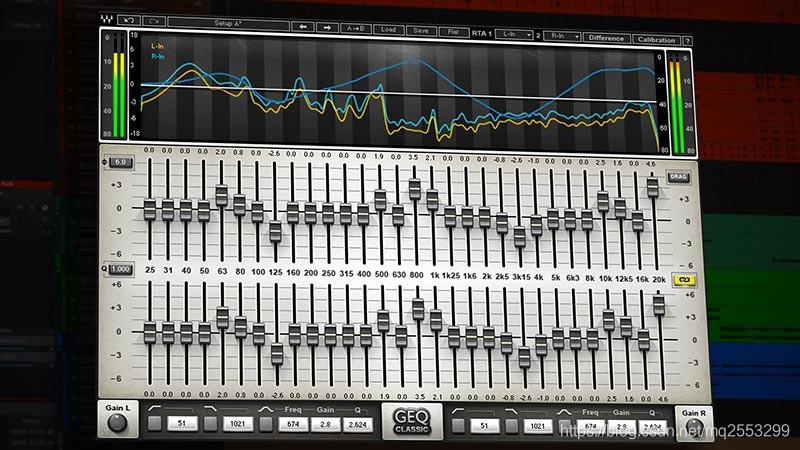Viewport: 800px width, 450px height.
Task: Click left channel low-pass filter shape icon
Action: click(x=210, y=409)
